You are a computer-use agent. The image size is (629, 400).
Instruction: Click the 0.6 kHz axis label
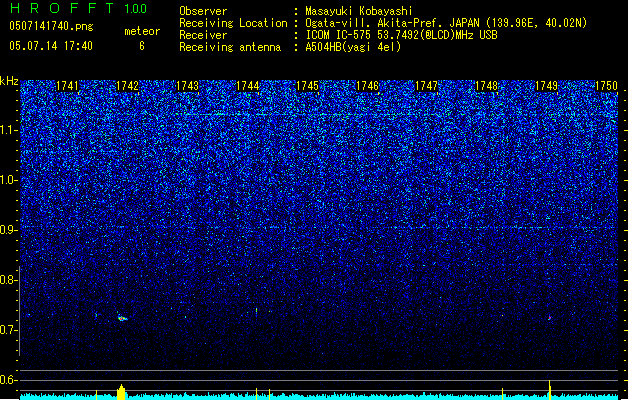(x=9, y=380)
